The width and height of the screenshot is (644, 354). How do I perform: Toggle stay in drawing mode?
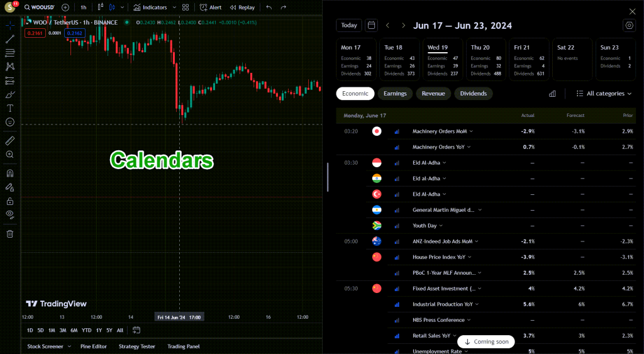point(10,187)
